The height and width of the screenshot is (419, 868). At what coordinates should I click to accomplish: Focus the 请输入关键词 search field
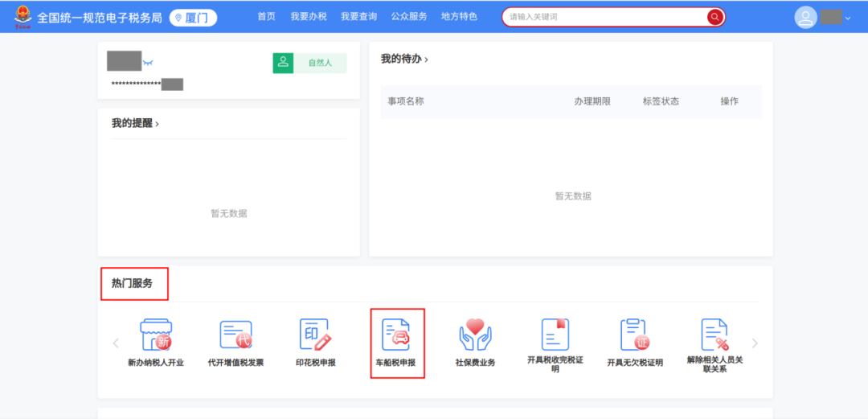click(x=606, y=17)
